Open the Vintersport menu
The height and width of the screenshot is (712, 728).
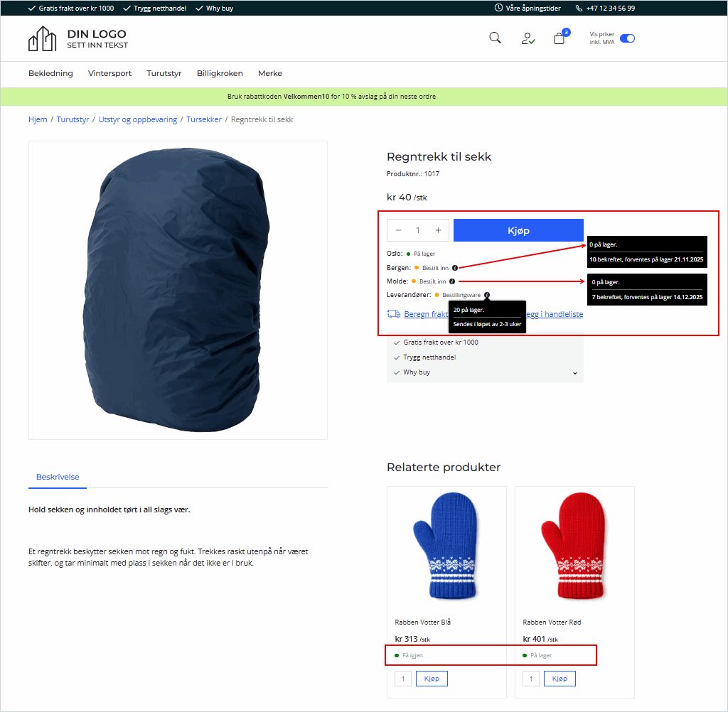[109, 73]
